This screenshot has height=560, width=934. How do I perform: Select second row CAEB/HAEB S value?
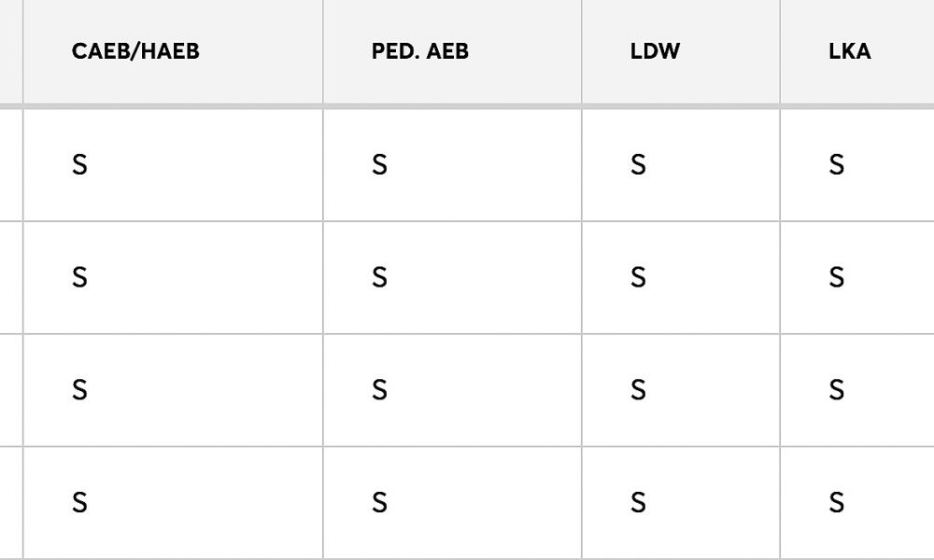79,277
